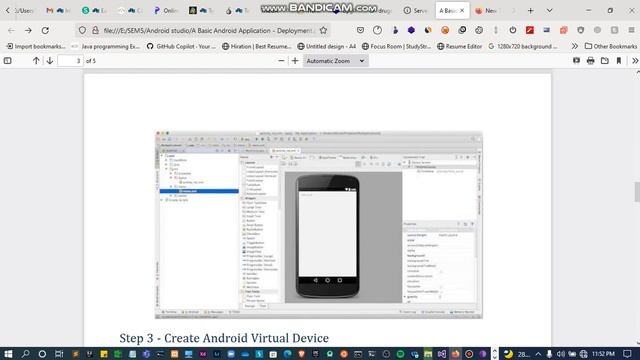Switch to the Serv tab
The image size is (640, 360).
point(416,11)
